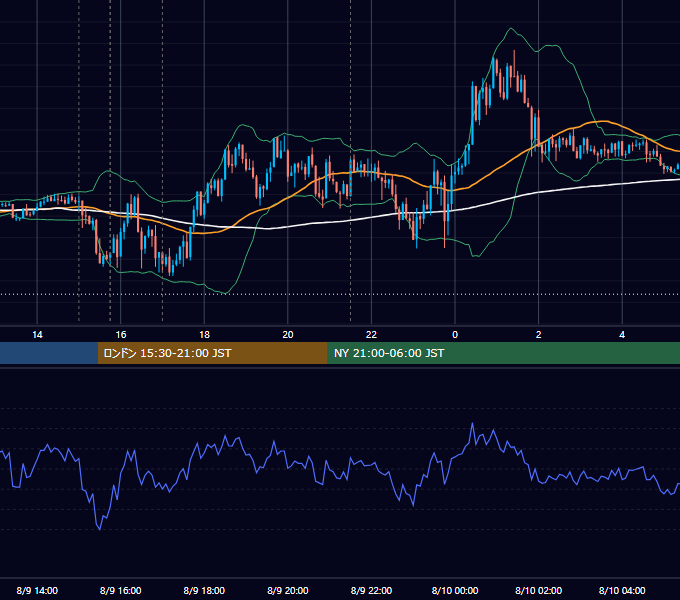Click hour label 2 on price chart axis
680x600 pixels.
pyautogui.click(x=539, y=334)
